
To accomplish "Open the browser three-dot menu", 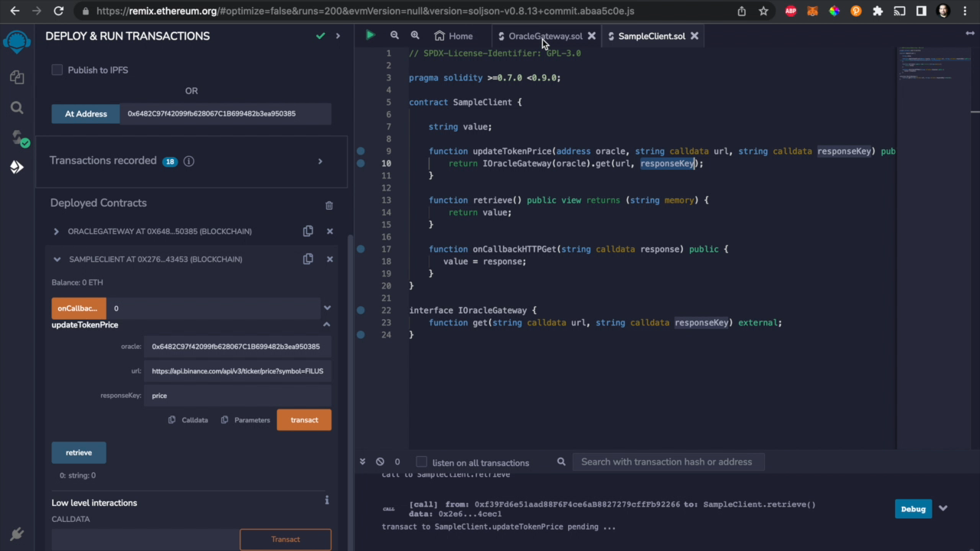I will tap(965, 11).
